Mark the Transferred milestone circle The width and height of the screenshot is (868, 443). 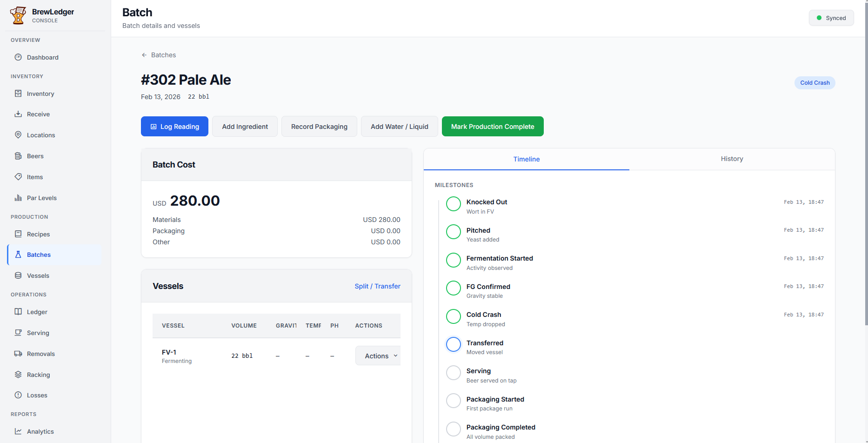click(x=453, y=344)
